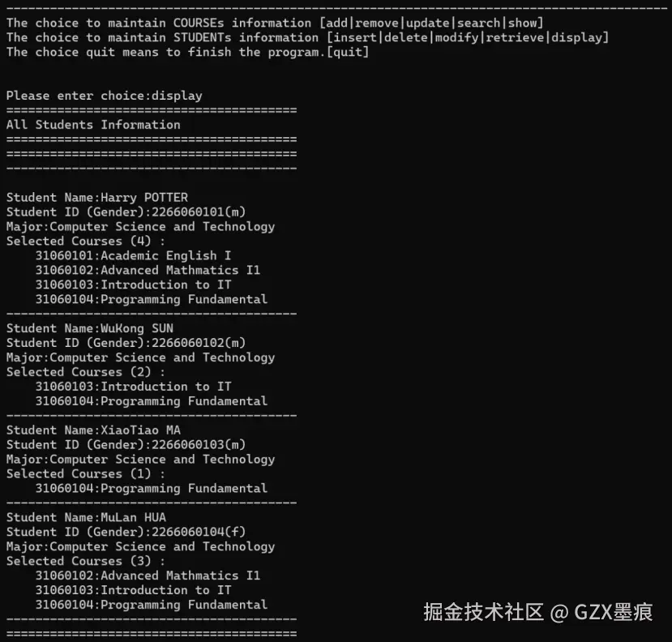Click WuKong SUN student name line
672x642 pixels.
(x=89, y=329)
